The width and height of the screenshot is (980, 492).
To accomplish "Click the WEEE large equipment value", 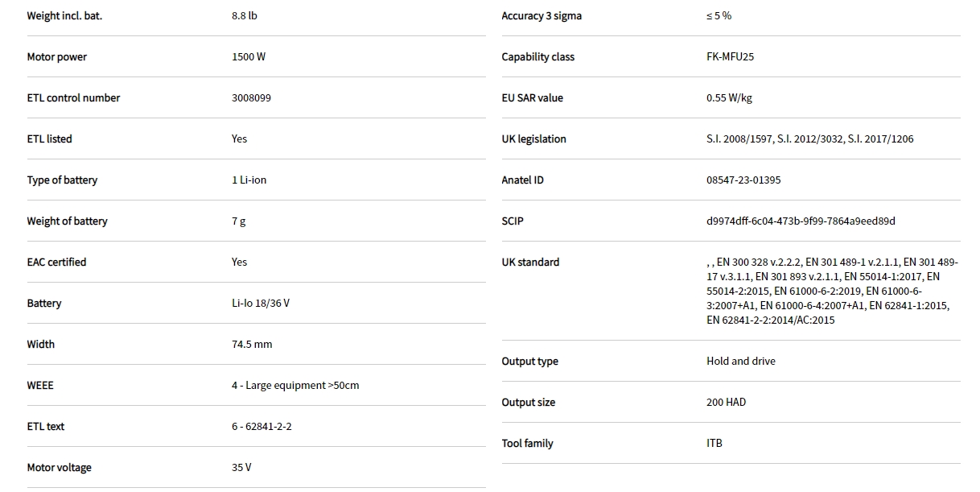I will tap(295, 386).
